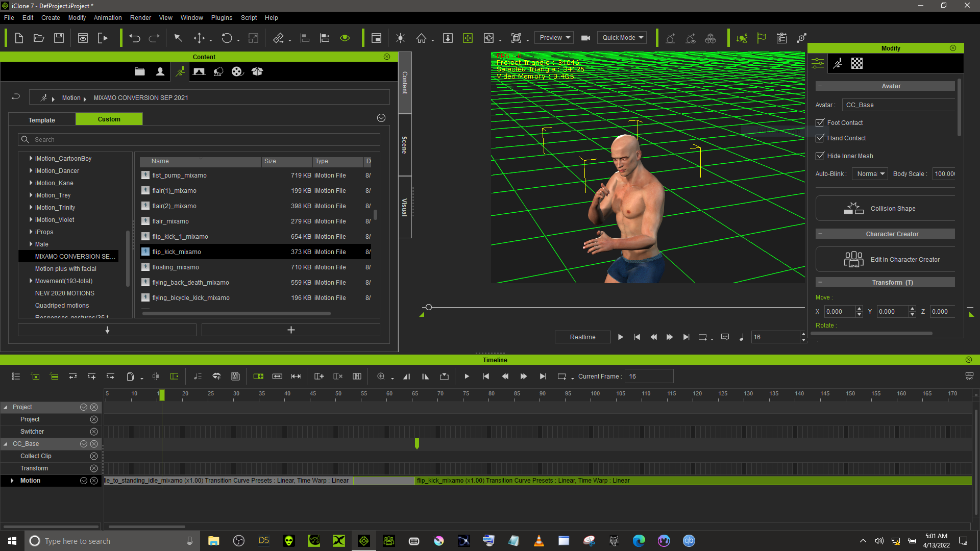This screenshot has width=980, height=551.
Task: Open the Content options circle dropdown
Action: (381, 118)
